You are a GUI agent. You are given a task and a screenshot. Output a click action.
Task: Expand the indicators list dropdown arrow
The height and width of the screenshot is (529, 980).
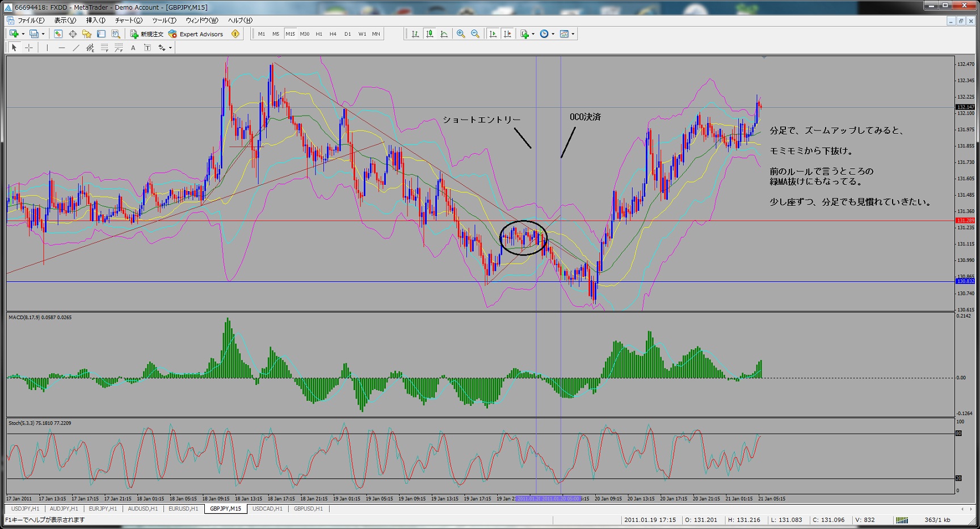533,34
